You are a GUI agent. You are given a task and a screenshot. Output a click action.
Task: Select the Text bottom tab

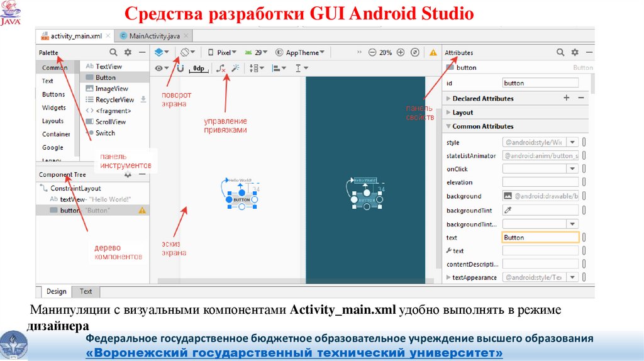point(86,291)
